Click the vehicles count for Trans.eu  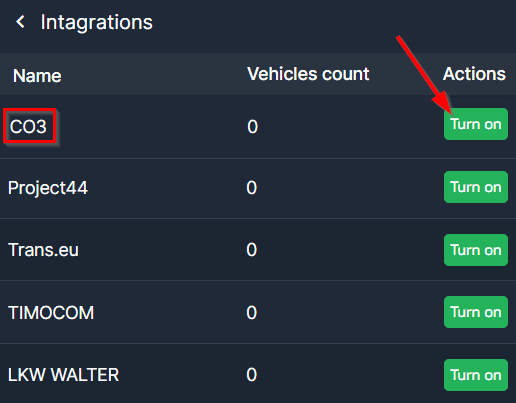(252, 250)
